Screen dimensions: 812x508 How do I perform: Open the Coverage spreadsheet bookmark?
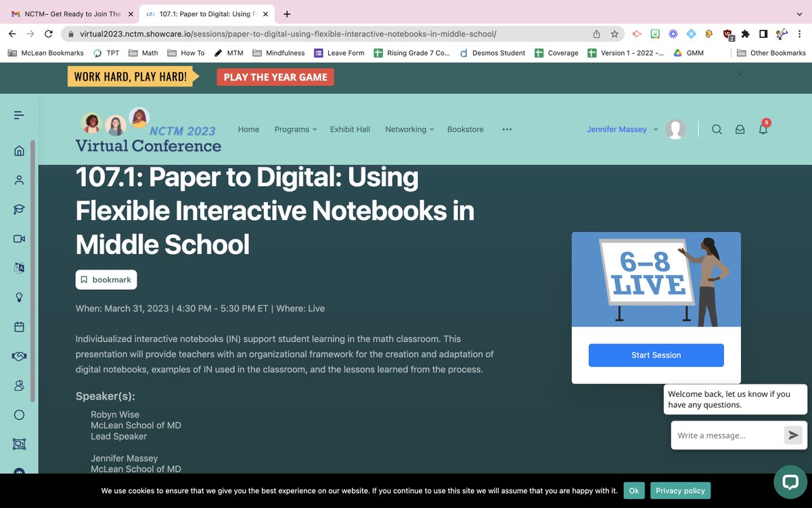point(556,53)
